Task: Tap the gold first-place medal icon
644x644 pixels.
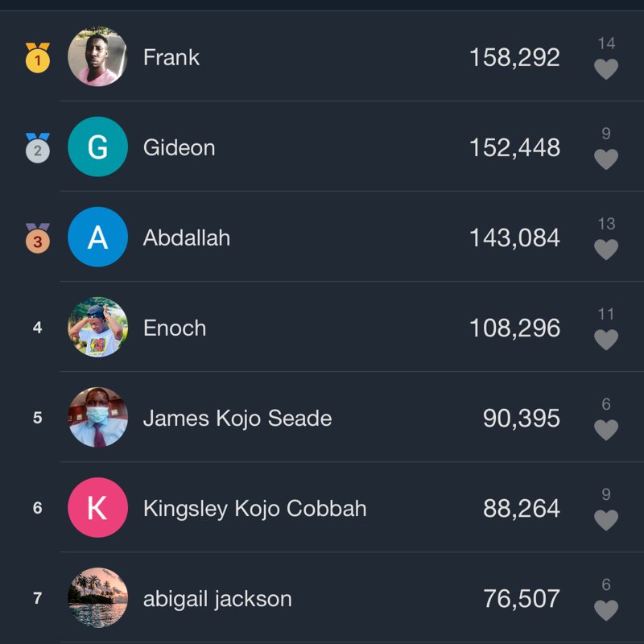Action: tap(38, 58)
